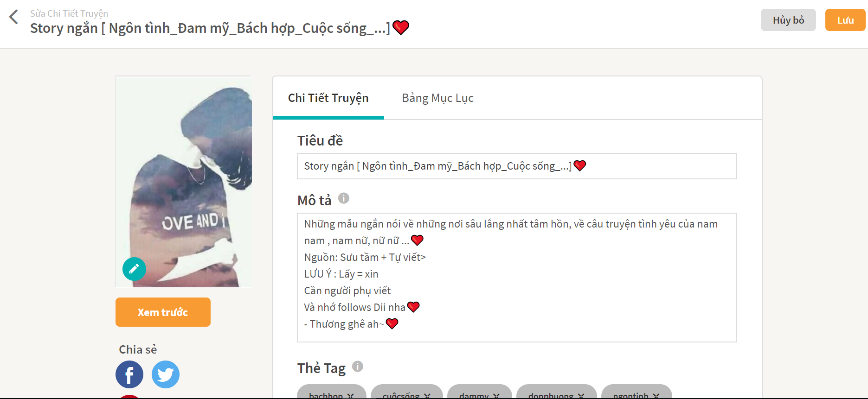This screenshot has width=868, height=399.
Task: Remove the donphuong tag
Action: point(581,396)
